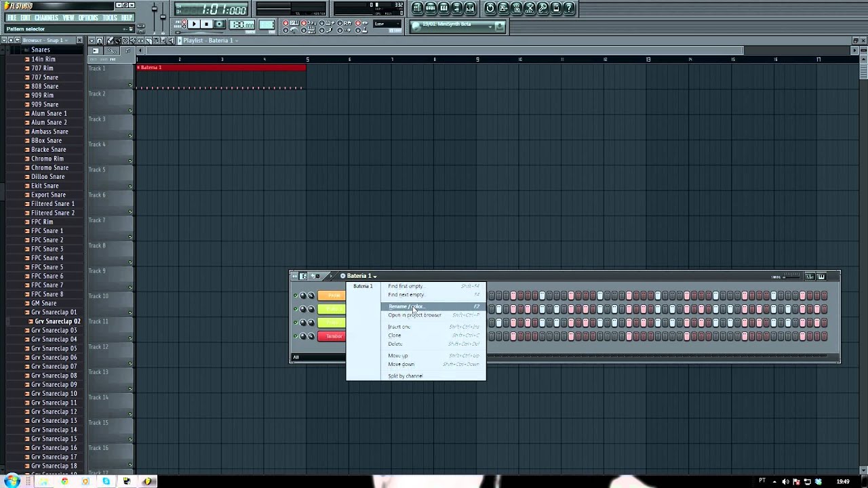Select the Playlist pencil draw tool
This screenshot has height=488, width=868.
click(x=110, y=41)
